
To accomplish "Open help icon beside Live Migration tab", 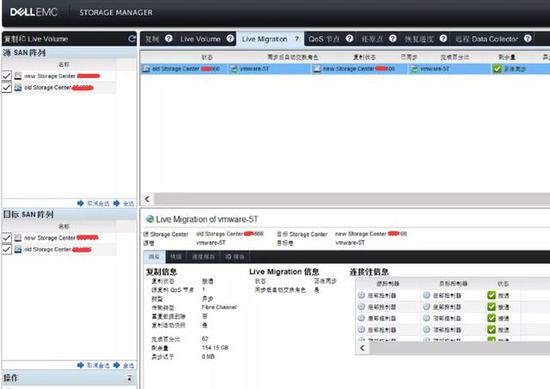I will point(297,39).
